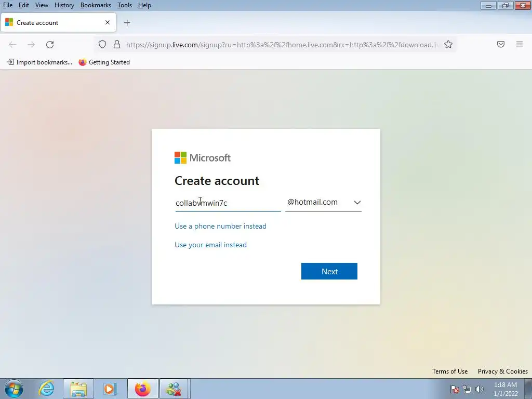
Task: Click the taskbar clock 1:18 AM
Action: [506, 389]
